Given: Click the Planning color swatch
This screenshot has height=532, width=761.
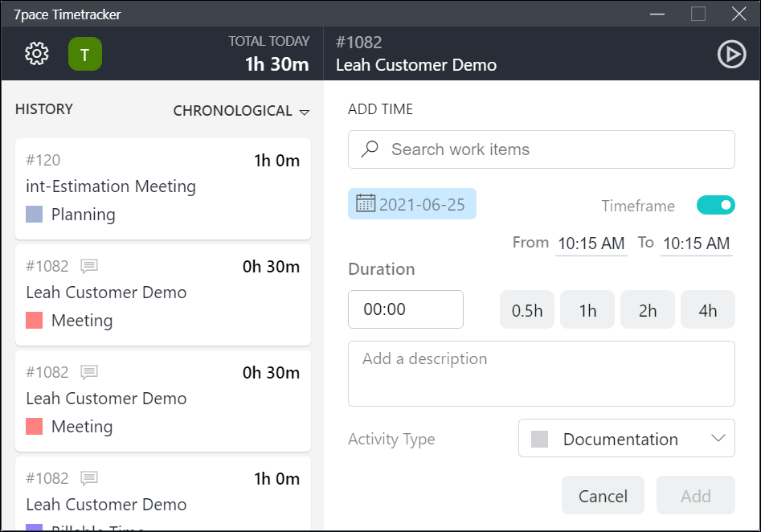Looking at the screenshot, I should [34, 214].
